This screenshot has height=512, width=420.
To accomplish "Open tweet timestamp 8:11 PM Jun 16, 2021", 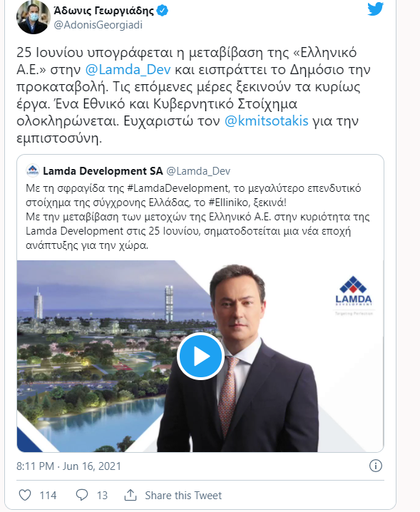I will point(69,466).
